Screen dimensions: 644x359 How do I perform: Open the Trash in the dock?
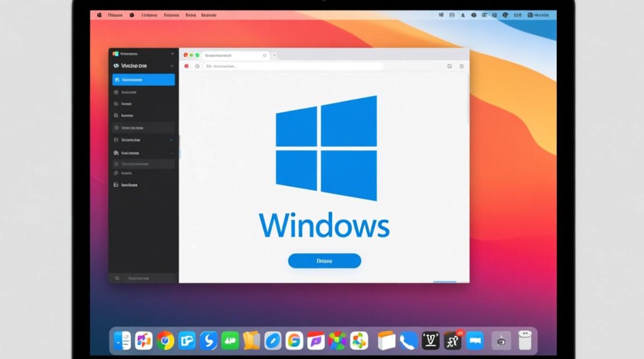coord(525,341)
